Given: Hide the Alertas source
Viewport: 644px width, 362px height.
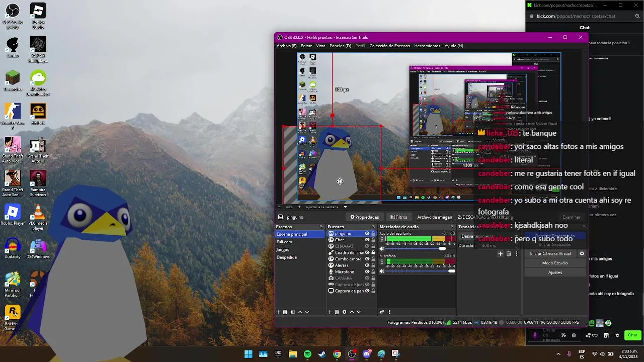Looking at the screenshot, I should tap(367, 265).
